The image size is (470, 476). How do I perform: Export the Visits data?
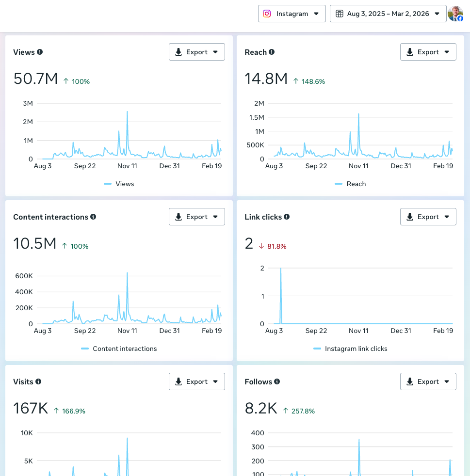(x=197, y=381)
